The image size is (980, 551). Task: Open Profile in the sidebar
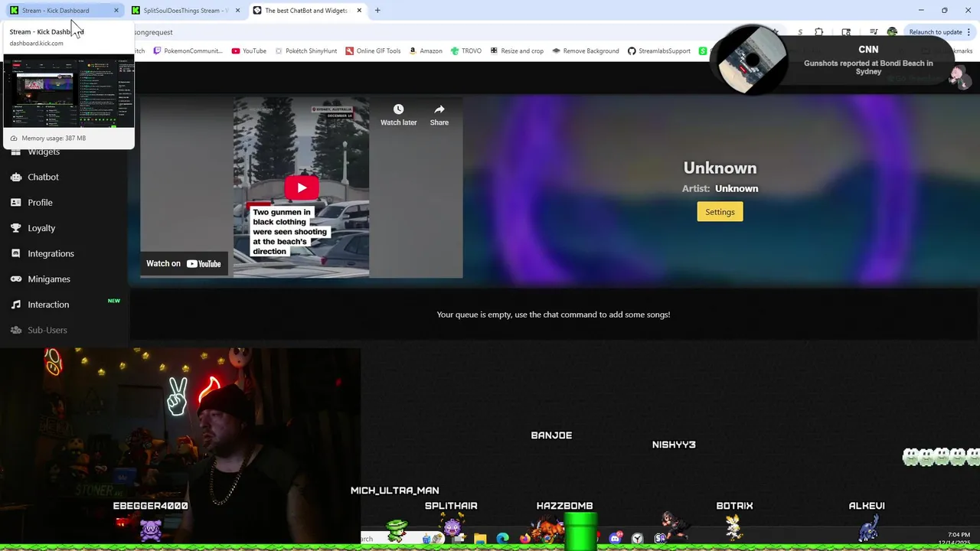40,203
